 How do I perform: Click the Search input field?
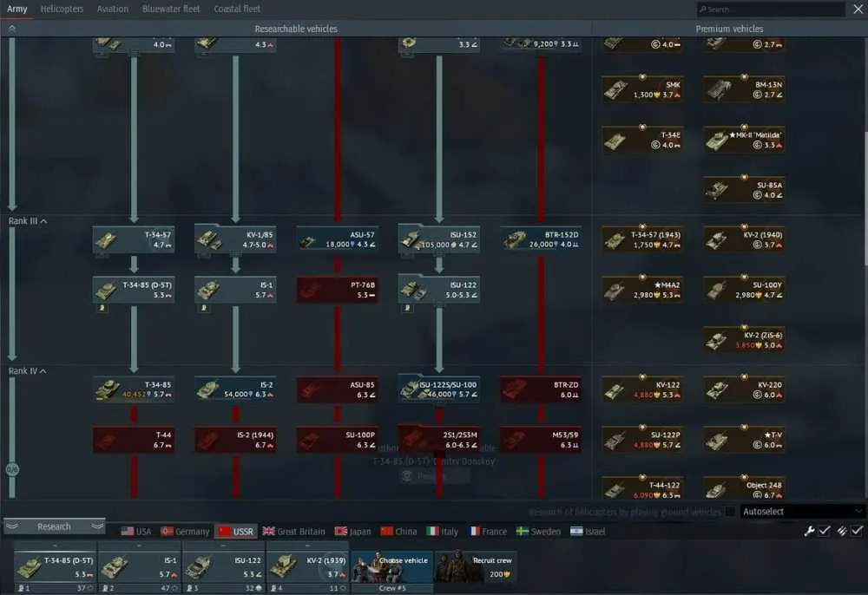click(x=771, y=9)
